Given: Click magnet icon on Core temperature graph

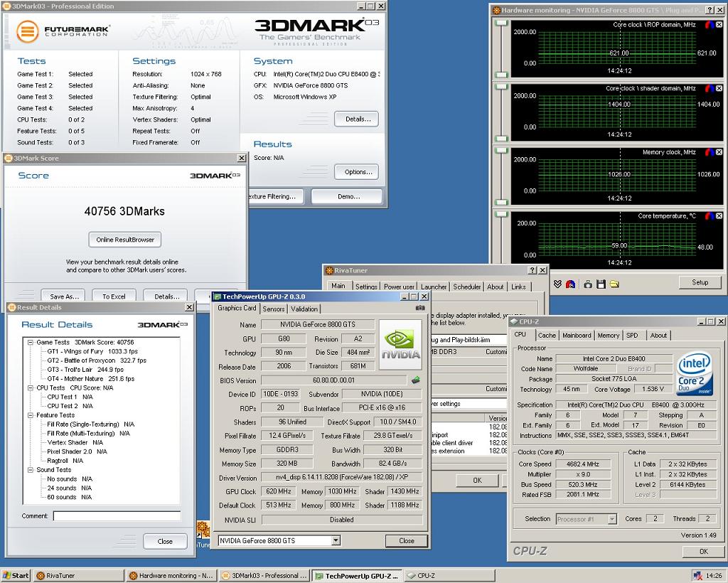Looking at the screenshot, I should 710,216.
